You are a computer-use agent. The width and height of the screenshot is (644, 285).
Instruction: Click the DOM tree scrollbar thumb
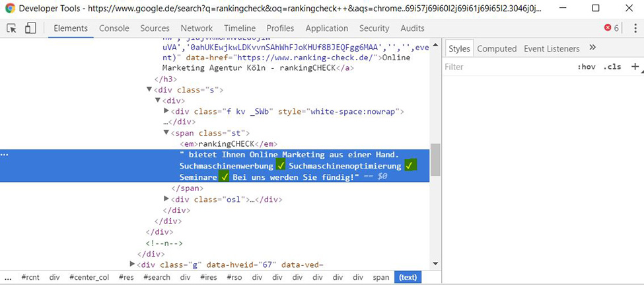coord(435,159)
